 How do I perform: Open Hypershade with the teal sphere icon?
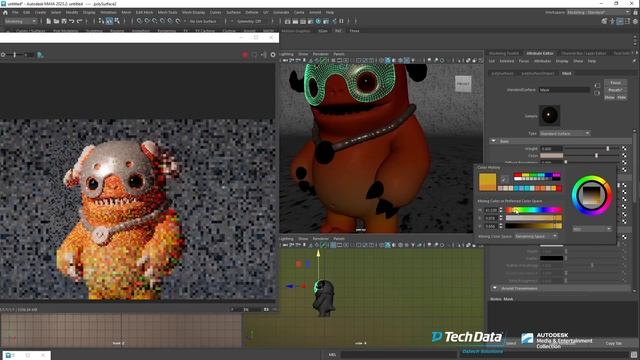(x=318, y=21)
